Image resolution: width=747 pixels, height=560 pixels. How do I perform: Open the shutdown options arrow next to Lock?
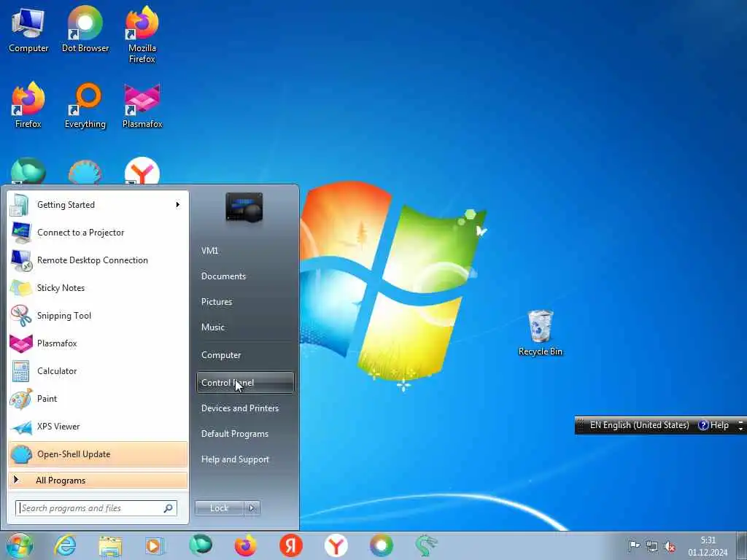point(252,508)
